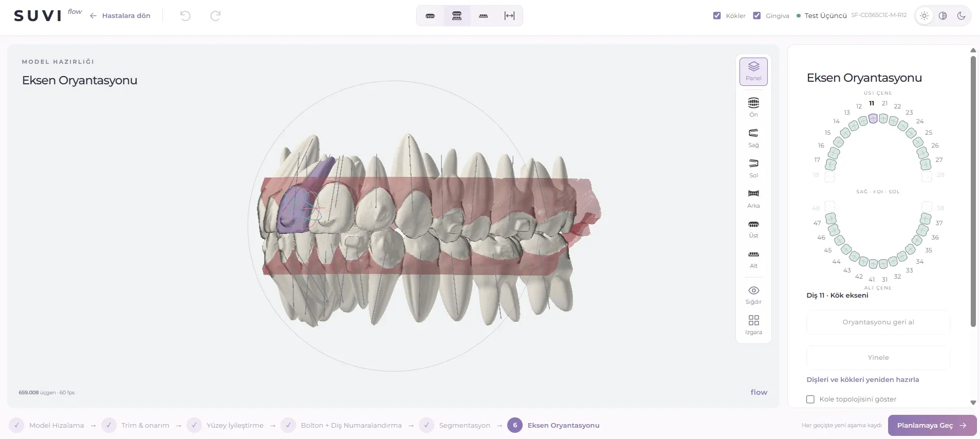980x439 pixels.
Task: Go to Trim & onarım step
Action: tap(136, 426)
